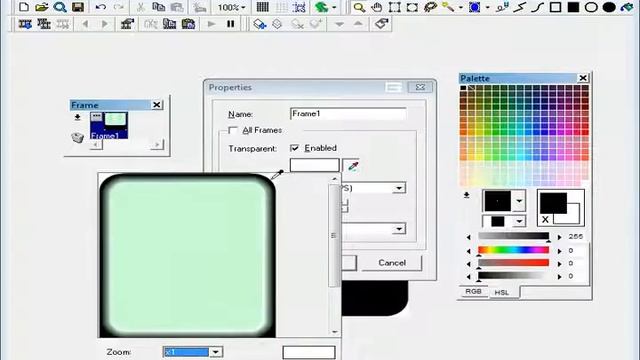This screenshot has height=360, width=640.
Task: Click the magnifier browse icon beside Save
Action: (x=60, y=7)
